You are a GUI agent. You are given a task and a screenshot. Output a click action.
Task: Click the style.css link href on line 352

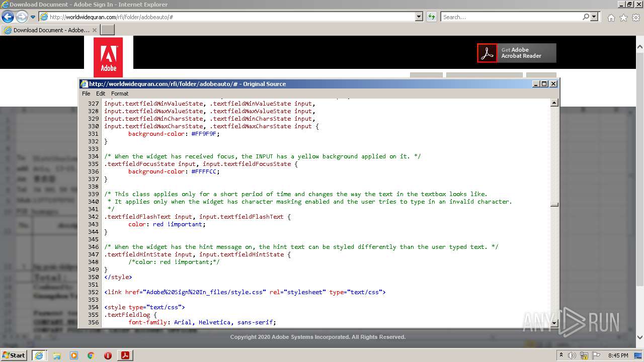tap(205, 292)
